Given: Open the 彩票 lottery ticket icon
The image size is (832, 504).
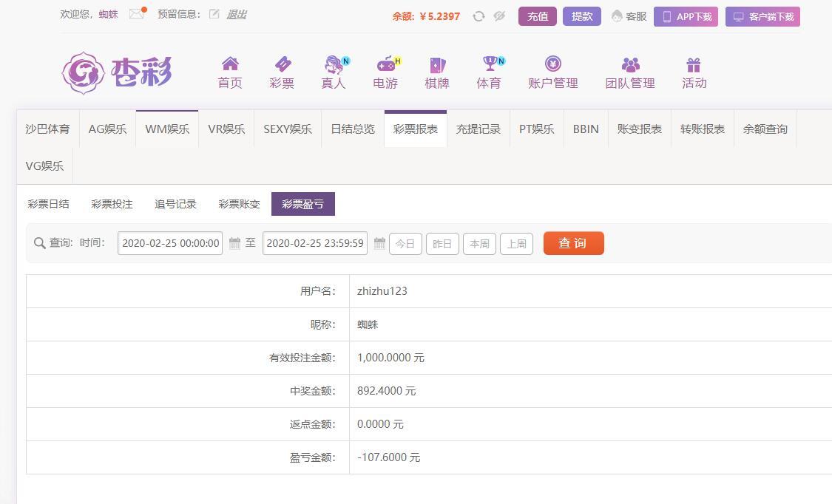Looking at the screenshot, I should pyautogui.click(x=282, y=64).
